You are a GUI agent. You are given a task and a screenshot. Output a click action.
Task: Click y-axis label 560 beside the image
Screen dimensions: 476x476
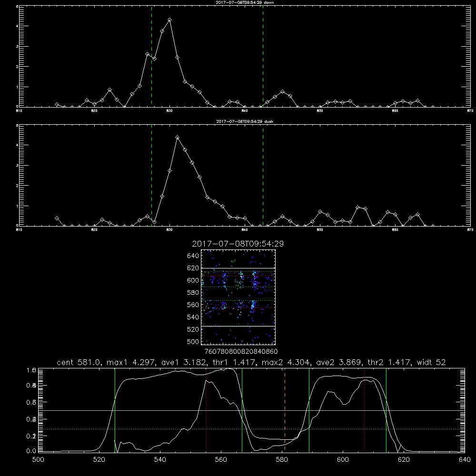[x=193, y=305]
